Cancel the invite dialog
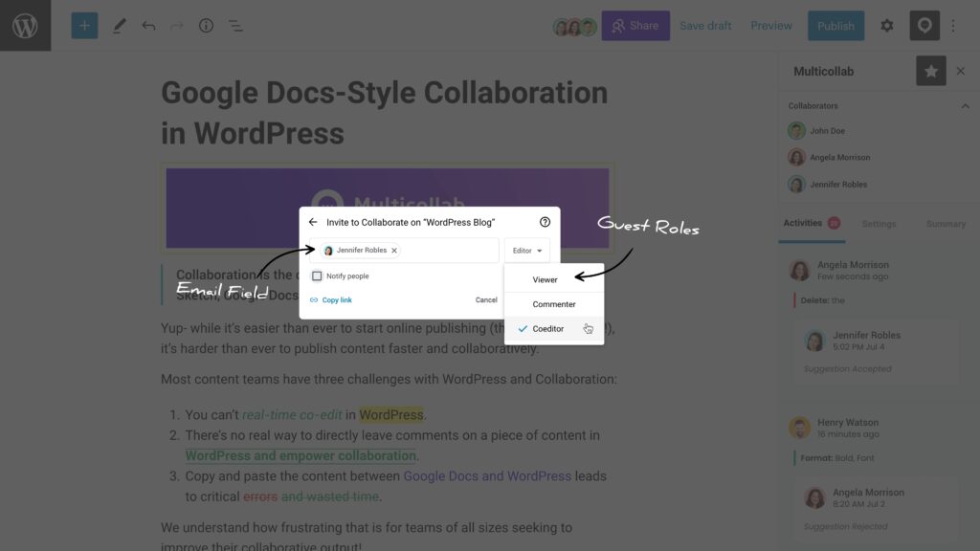980x551 pixels. [486, 299]
